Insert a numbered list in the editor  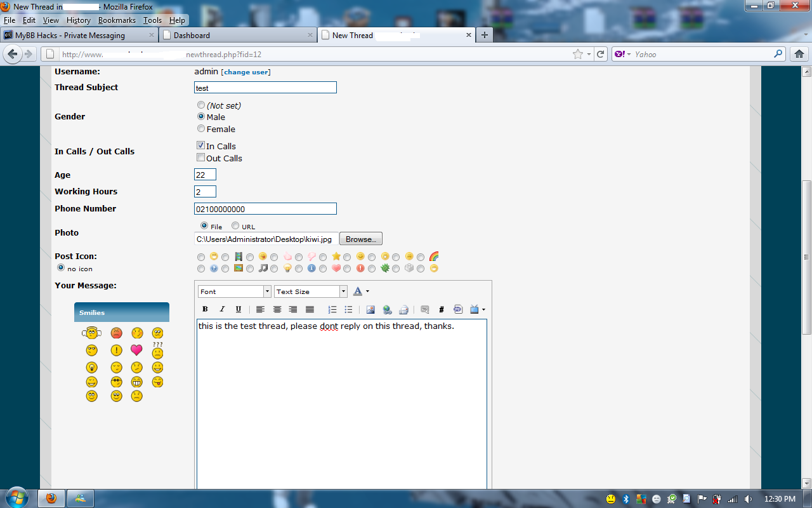tap(332, 310)
